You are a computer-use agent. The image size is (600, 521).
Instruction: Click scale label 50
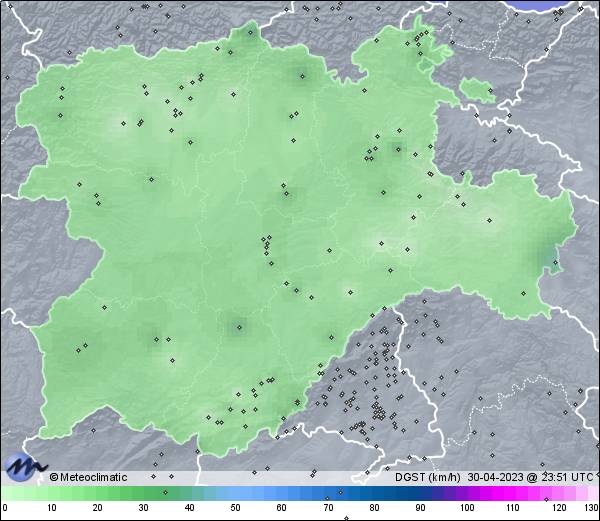(x=236, y=508)
